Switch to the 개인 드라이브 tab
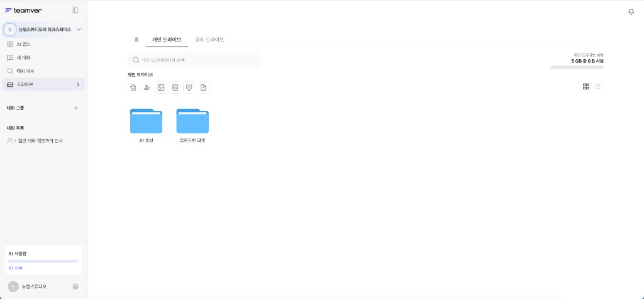 coord(167,40)
